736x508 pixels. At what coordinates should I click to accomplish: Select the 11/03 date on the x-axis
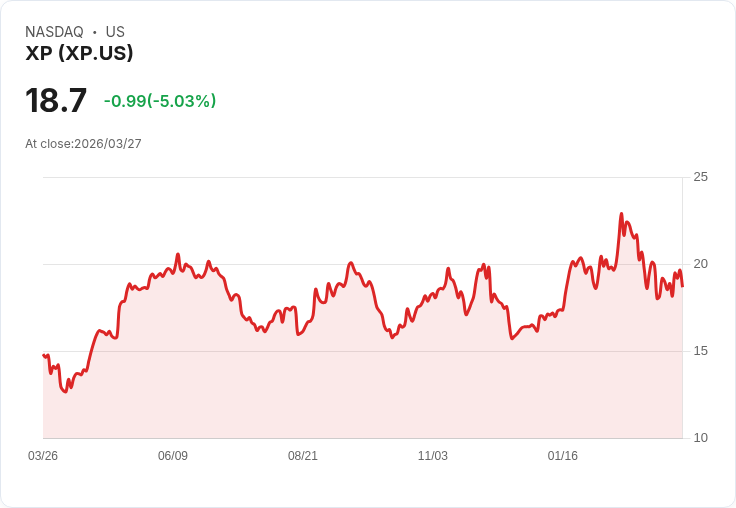433,456
